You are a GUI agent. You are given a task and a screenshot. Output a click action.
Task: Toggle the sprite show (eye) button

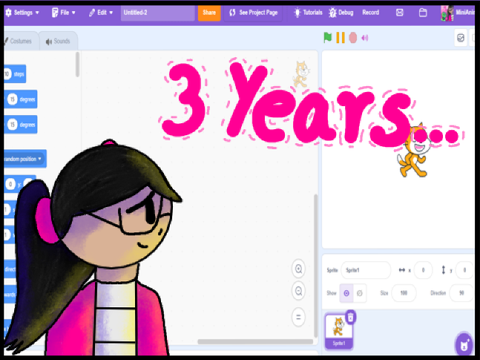[x=346, y=293]
